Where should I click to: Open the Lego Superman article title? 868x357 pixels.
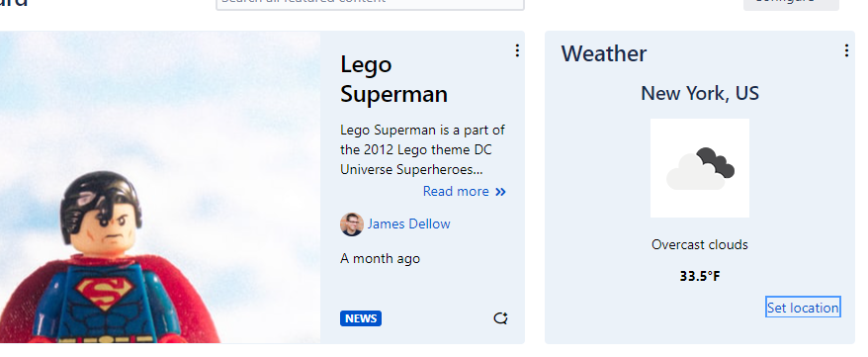click(393, 79)
